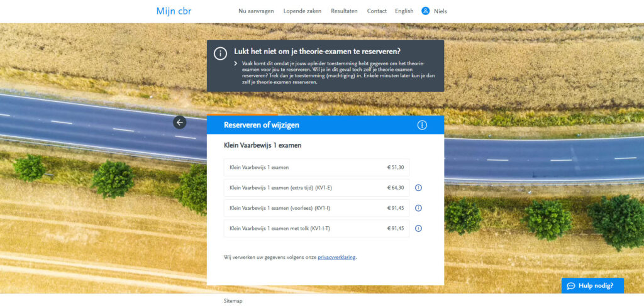
Task: Open info icon for exam met tolk
Action: coord(418,228)
